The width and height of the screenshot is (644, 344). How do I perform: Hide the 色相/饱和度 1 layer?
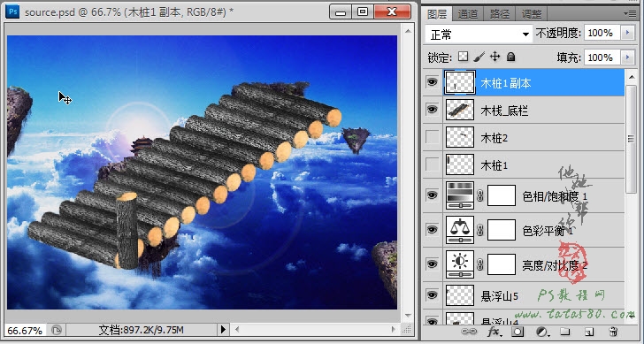[432, 195]
